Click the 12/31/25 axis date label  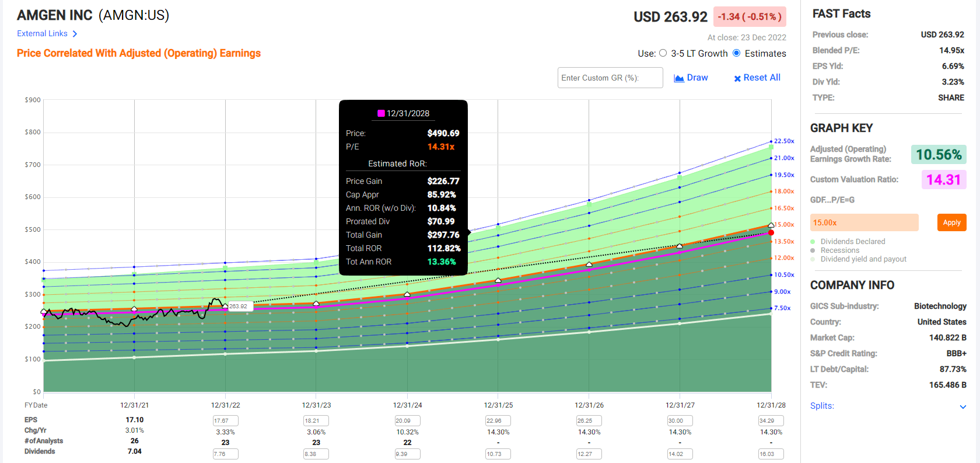[498, 405]
